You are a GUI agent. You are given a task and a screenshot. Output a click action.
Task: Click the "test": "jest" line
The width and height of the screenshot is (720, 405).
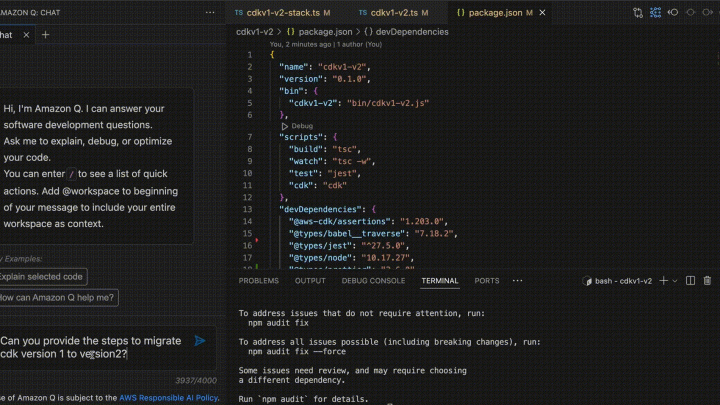[325, 174]
